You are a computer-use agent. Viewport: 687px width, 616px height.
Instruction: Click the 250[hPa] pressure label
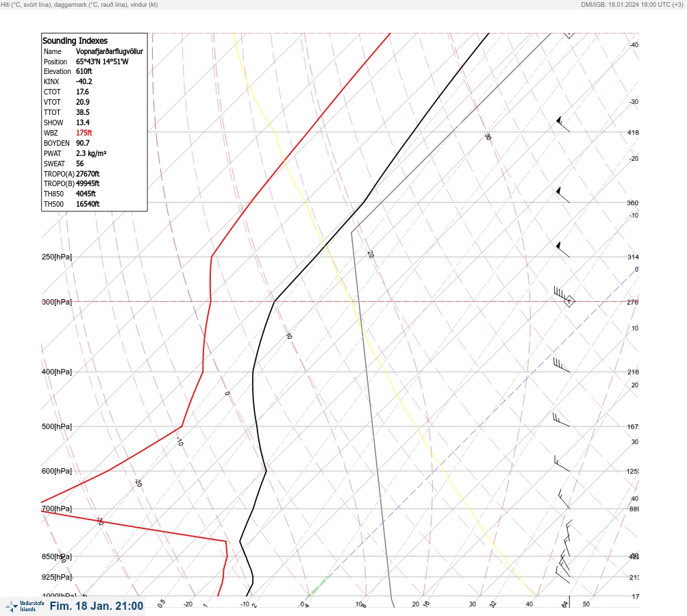pyautogui.click(x=57, y=257)
